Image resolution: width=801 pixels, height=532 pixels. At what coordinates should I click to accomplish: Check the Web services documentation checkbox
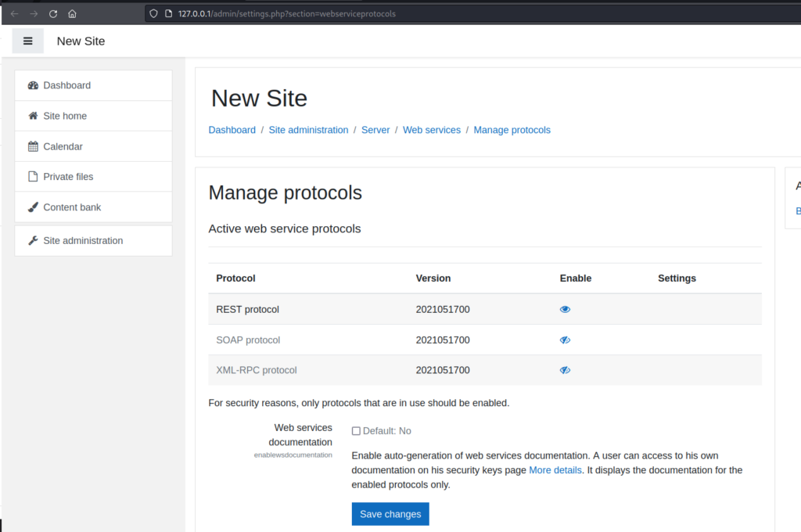tap(356, 431)
